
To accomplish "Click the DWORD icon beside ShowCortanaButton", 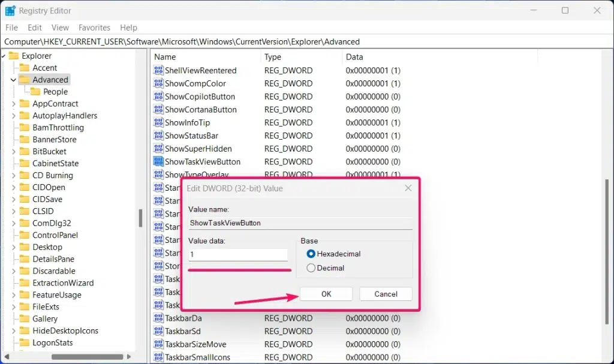I will click(158, 109).
